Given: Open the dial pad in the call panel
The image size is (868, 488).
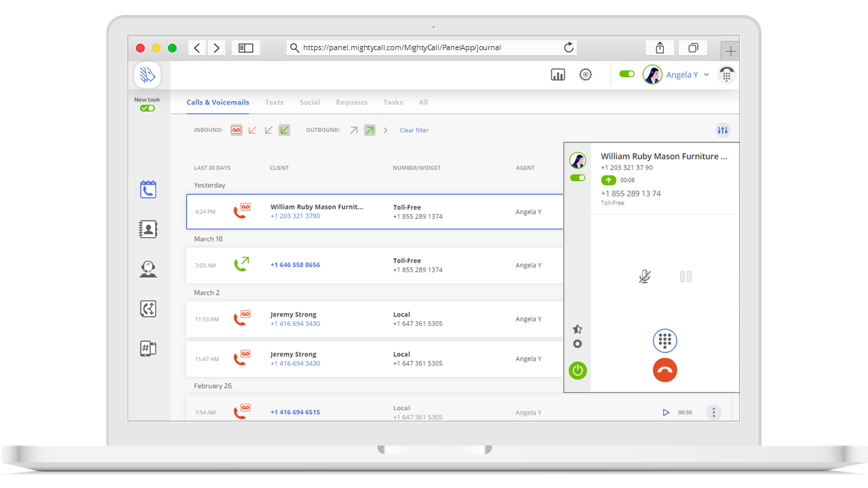Looking at the screenshot, I should (x=665, y=341).
